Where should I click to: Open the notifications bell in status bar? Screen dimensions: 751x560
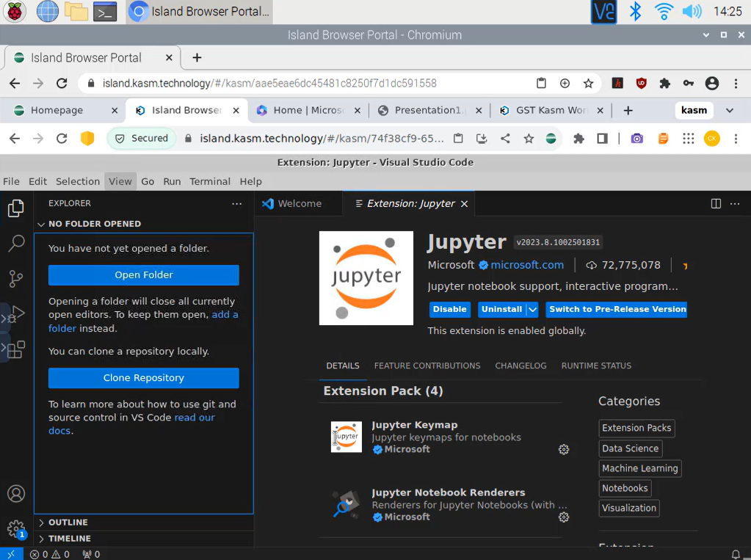736,554
